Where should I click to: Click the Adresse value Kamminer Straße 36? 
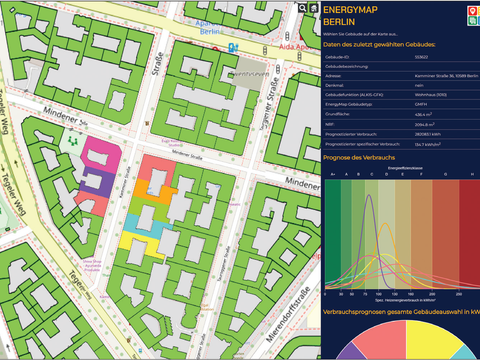[x=446, y=76]
